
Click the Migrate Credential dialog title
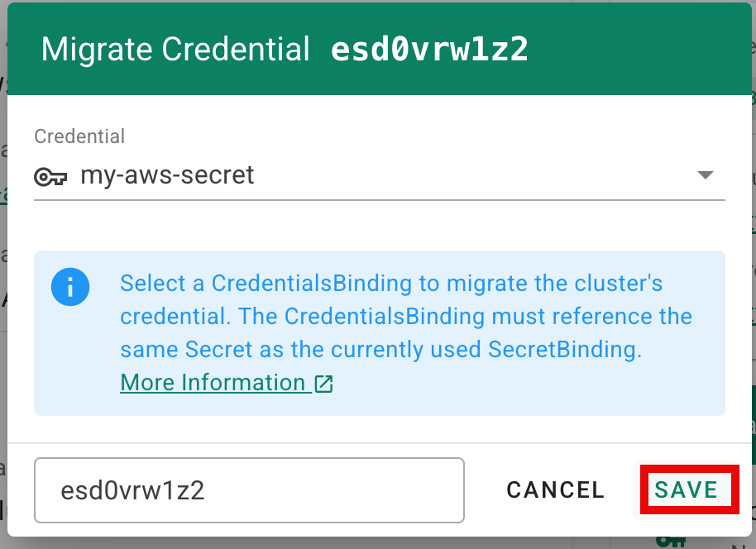point(175,50)
